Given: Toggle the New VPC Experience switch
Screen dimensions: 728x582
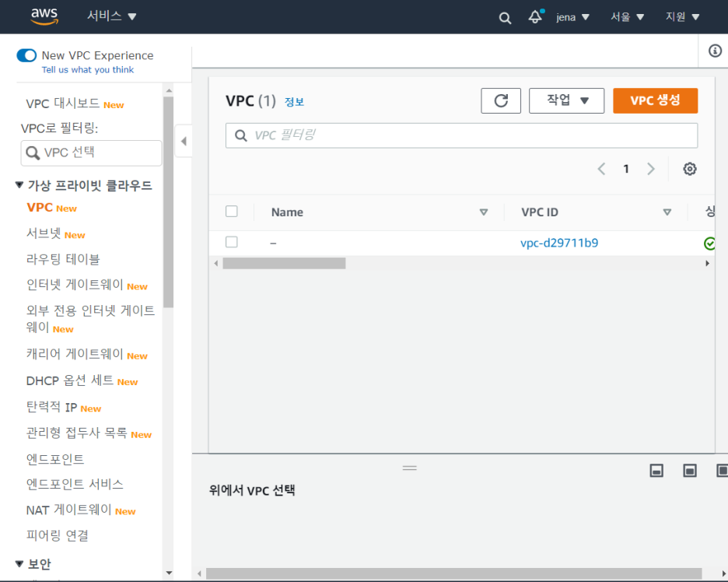Looking at the screenshot, I should click(x=26, y=56).
